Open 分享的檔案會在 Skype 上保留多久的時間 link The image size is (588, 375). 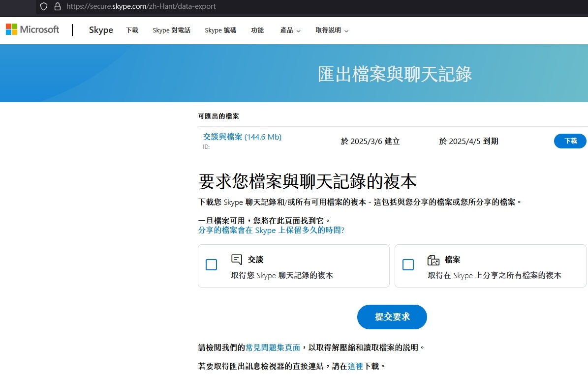point(271,230)
